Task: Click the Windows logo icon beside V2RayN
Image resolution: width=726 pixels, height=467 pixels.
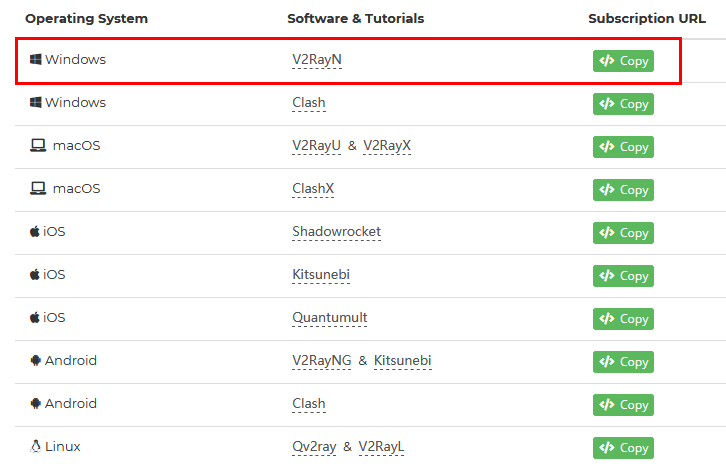Action: pyautogui.click(x=36, y=60)
